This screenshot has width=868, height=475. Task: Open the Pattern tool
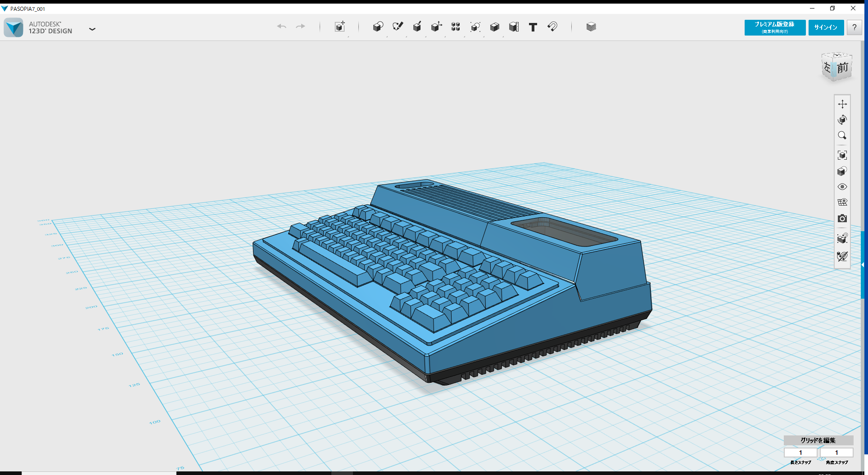pyautogui.click(x=455, y=27)
